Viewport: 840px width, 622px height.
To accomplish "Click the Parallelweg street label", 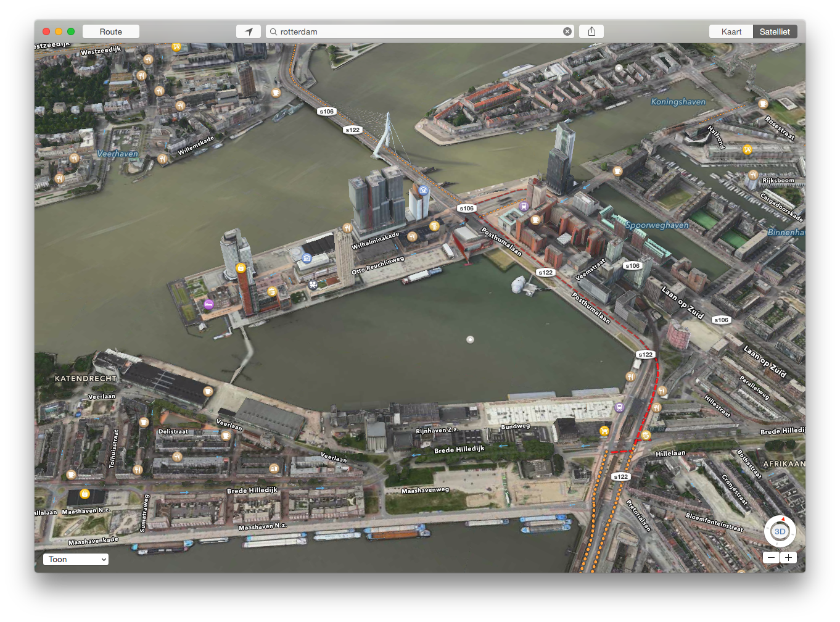I will click(x=755, y=388).
